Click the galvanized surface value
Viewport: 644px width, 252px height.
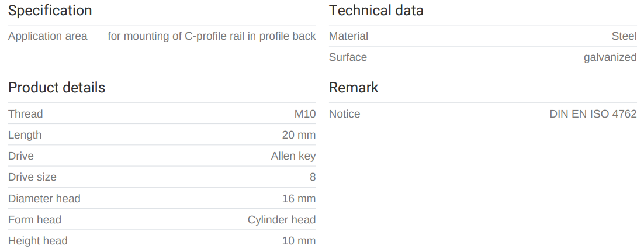610,57
